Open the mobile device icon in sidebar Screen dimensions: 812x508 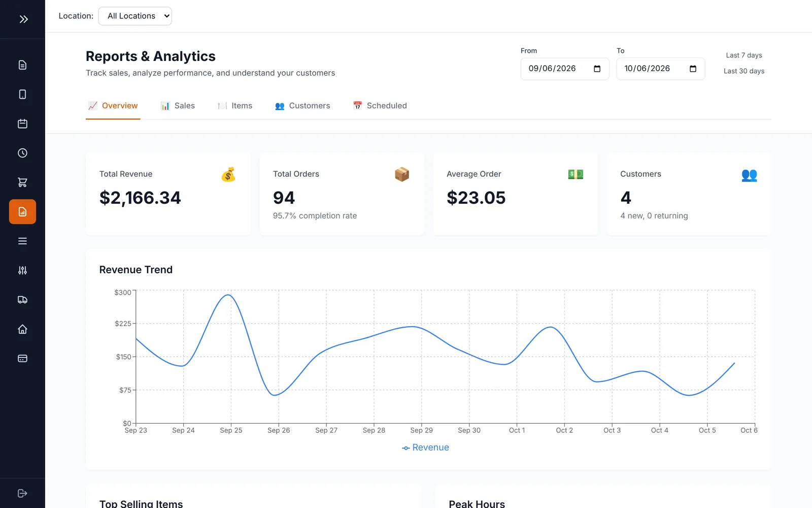pos(22,94)
